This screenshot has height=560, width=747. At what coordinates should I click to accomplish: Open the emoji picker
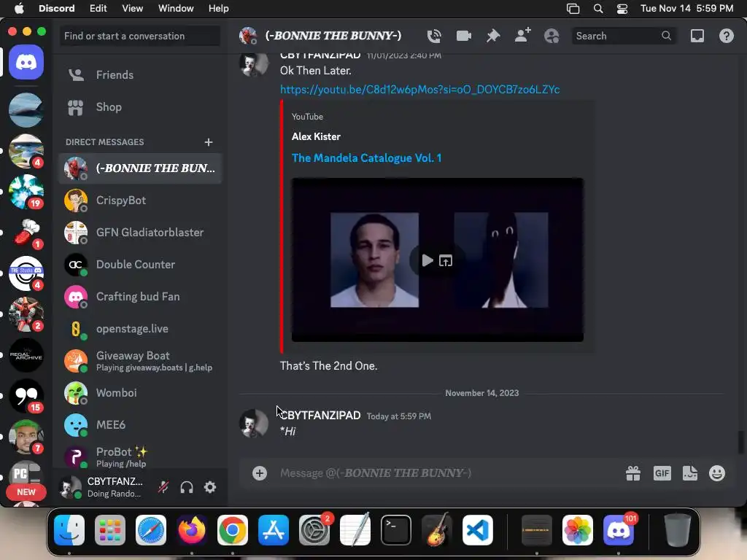(717, 472)
